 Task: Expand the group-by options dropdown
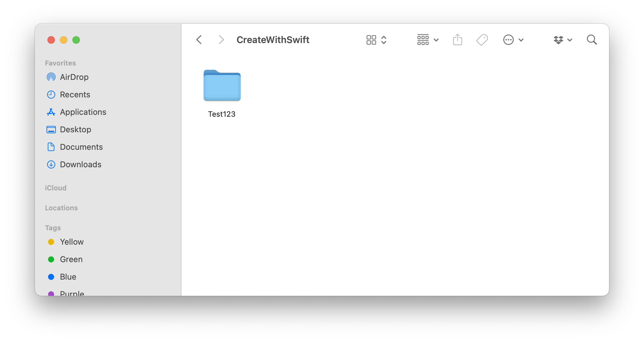428,40
